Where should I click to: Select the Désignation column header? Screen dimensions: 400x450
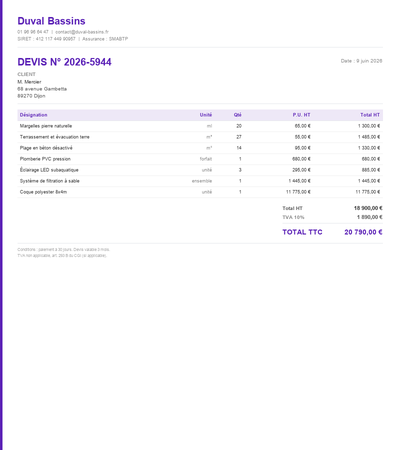coord(33,115)
